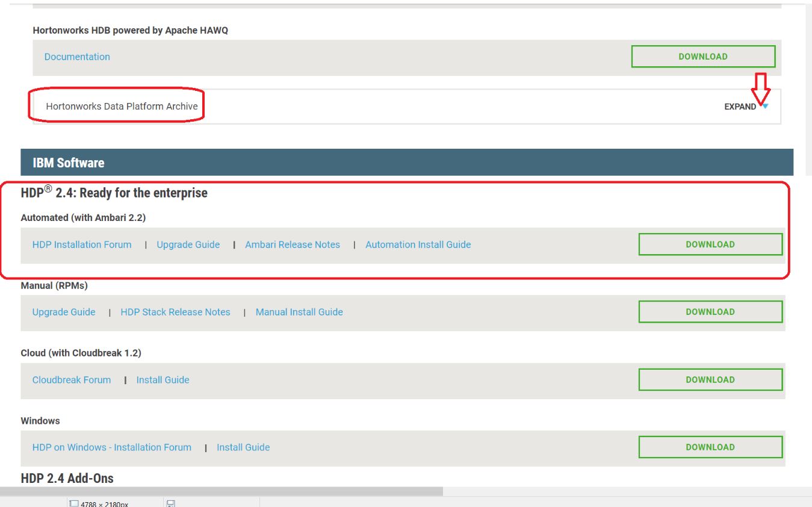Click DOWNLOAD for Windows version

pos(709,447)
